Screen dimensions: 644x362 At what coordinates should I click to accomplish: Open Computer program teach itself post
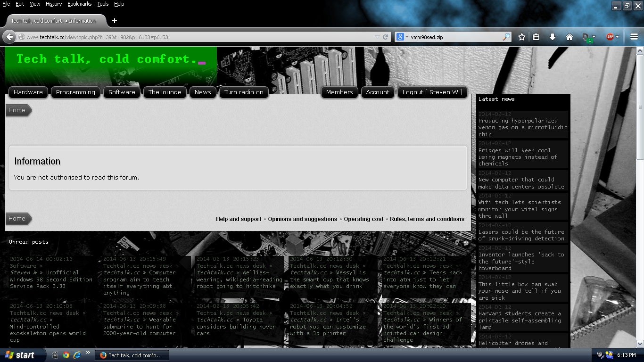[140, 282]
